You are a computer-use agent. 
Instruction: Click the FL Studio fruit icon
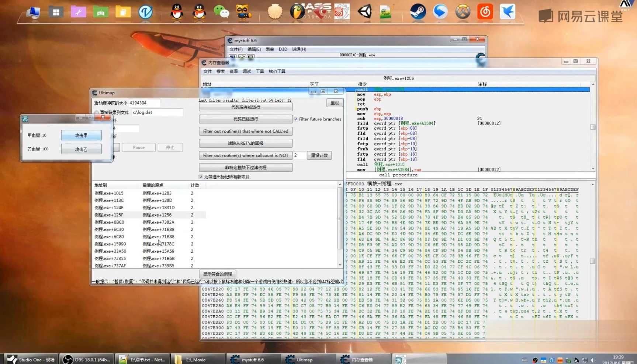297,12
